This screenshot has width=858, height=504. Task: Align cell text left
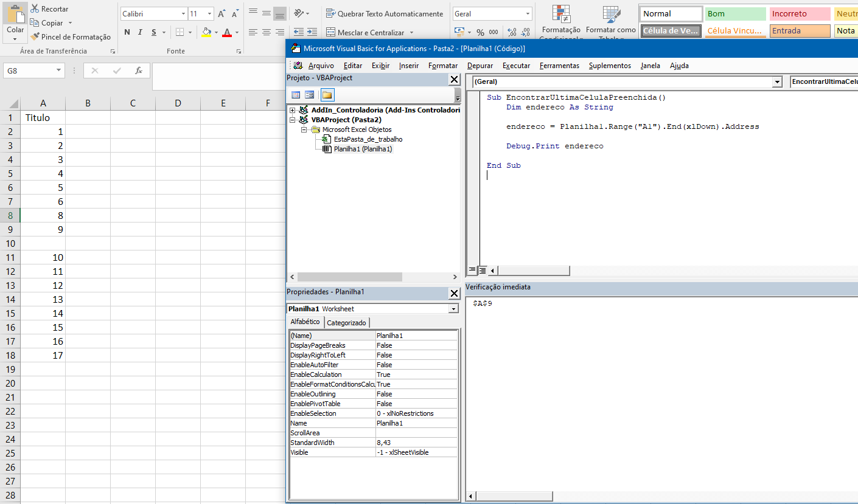point(253,32)
